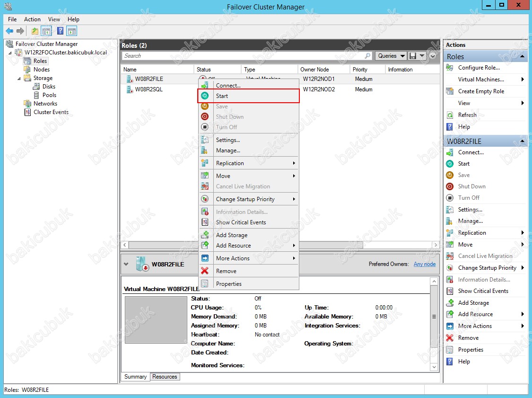Click the Refresh icon in Actions pane
This screenshot has height=398, width=532.
click(450, 115)
